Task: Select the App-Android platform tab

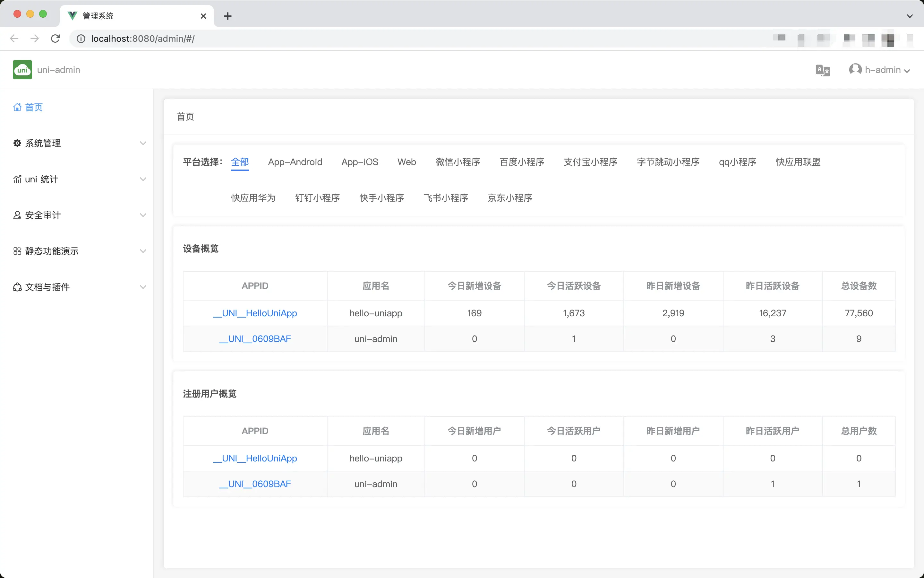Action: (x=295, y=162)
